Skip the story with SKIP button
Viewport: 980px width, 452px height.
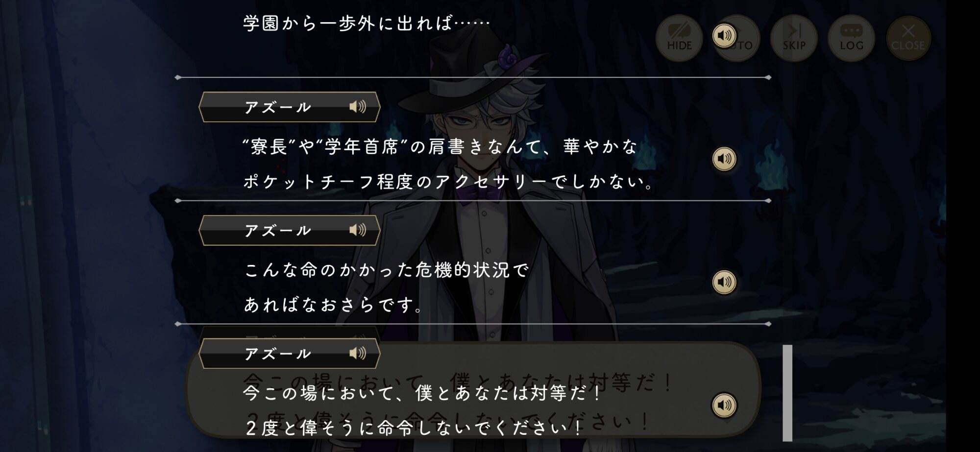[x=794, y=38]
